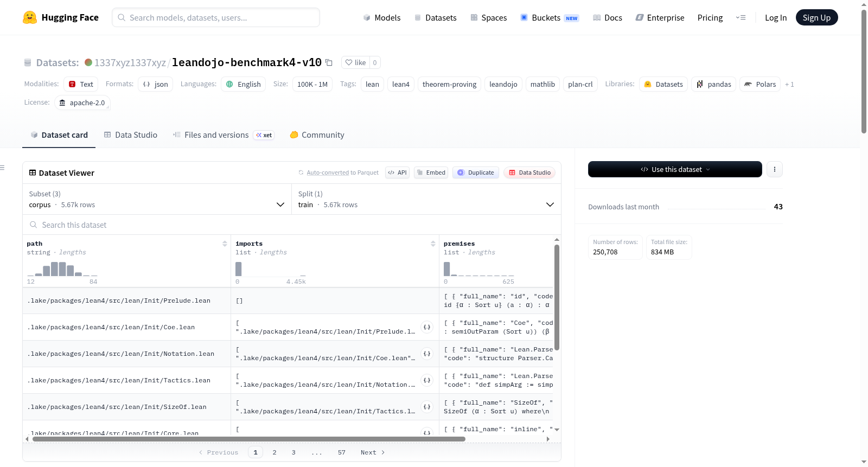Expand JSON cell icon in Coe.lean row

coord(427,327)
